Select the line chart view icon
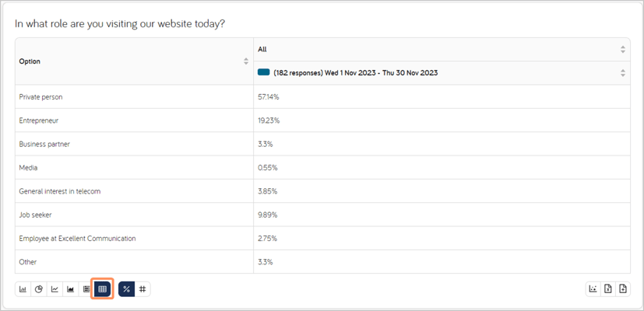Viewport: 644px width, 311px height. [55, 289]
